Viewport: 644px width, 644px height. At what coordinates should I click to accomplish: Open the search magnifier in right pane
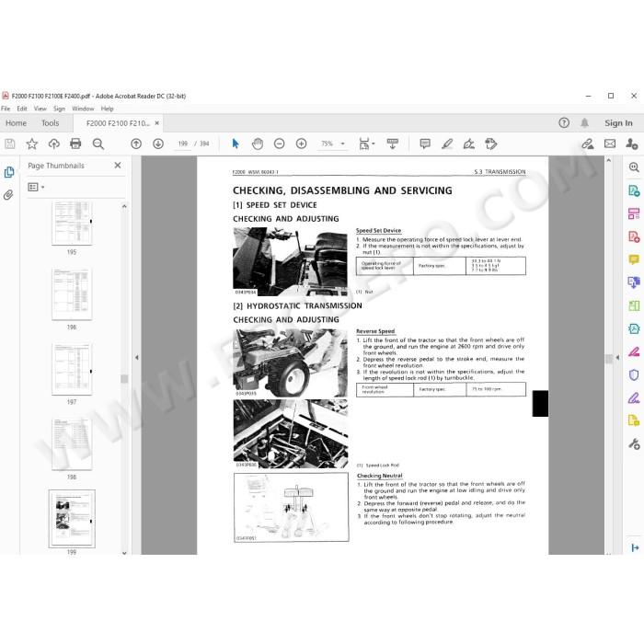634,167
